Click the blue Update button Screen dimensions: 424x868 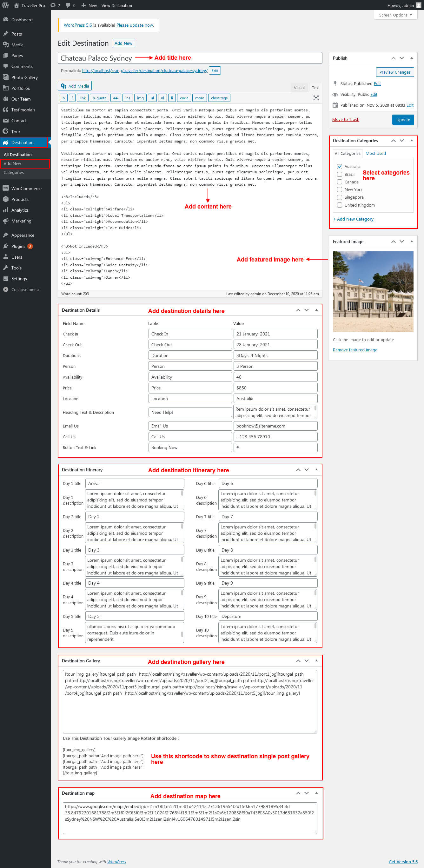point(403,120)
